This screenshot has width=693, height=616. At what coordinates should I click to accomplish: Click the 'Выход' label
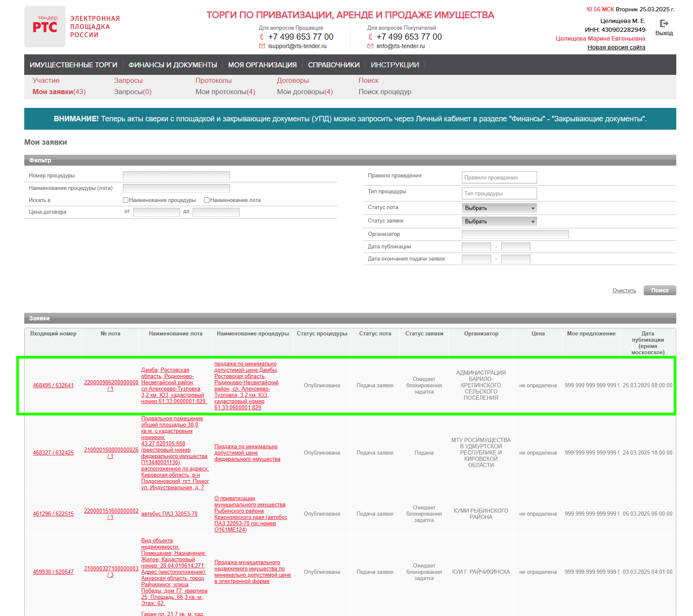tap(664, 33)
